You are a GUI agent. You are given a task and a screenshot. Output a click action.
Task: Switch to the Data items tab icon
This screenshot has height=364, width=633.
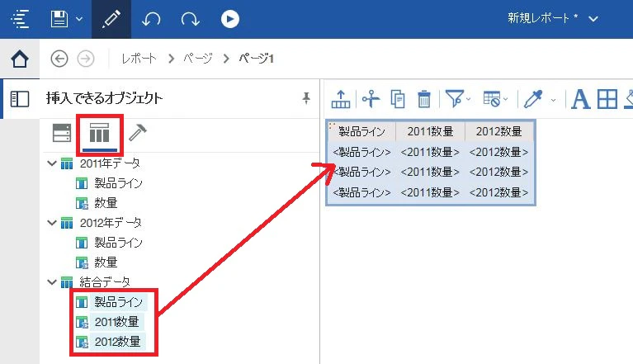tap(99, 133)
